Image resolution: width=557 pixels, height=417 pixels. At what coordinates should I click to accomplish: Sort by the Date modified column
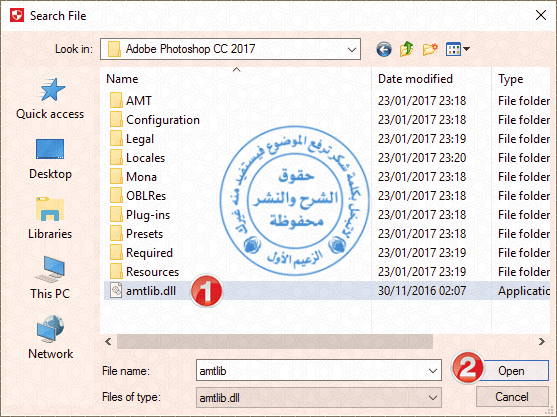pos(415,79)
